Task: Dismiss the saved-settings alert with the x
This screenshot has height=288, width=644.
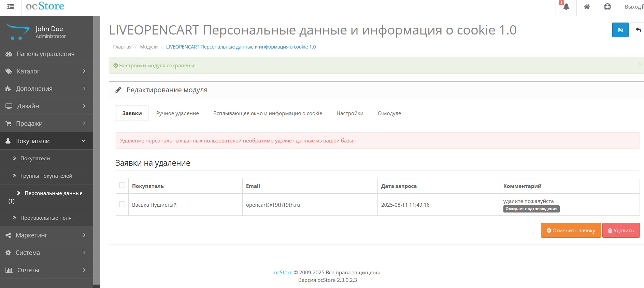Action: click(x=640, y=65)
